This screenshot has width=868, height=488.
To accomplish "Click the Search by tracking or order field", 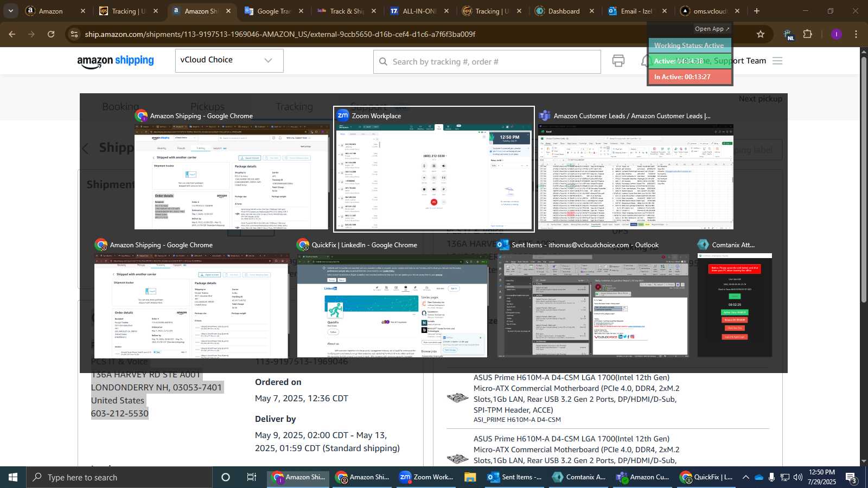I will tap(487, 62).
